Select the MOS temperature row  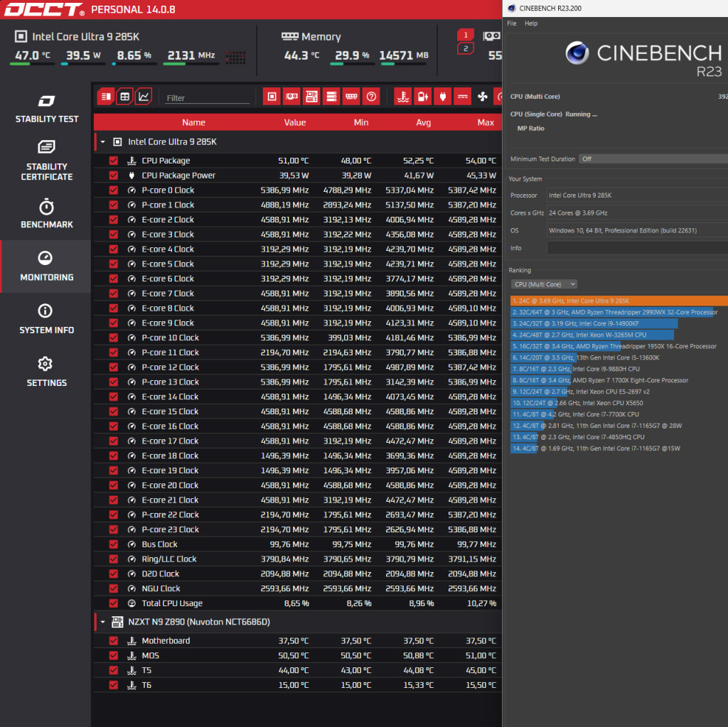(298, 655)
